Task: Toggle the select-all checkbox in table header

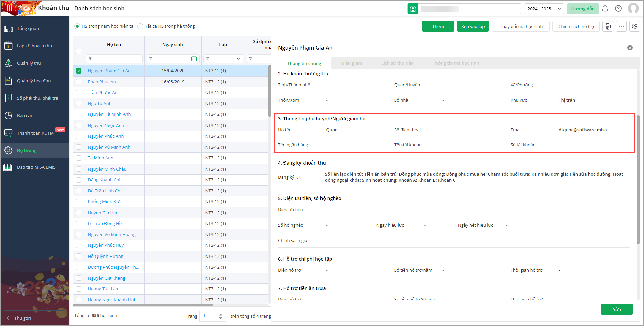Action: click(x=79, y=51)
